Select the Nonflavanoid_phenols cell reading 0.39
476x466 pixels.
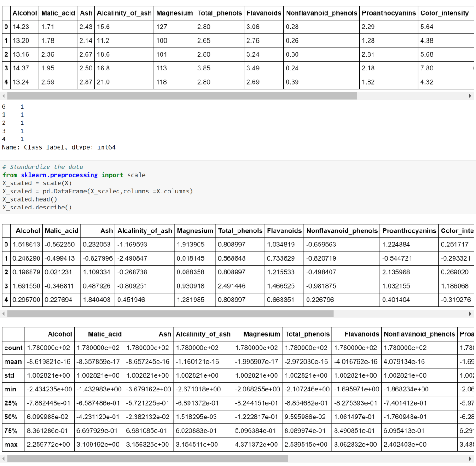coord(321,82)
